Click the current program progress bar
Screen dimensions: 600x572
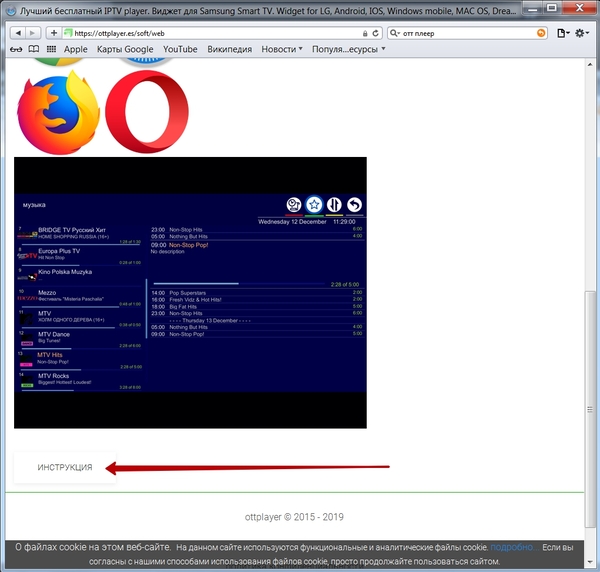(x=239, y=284)
